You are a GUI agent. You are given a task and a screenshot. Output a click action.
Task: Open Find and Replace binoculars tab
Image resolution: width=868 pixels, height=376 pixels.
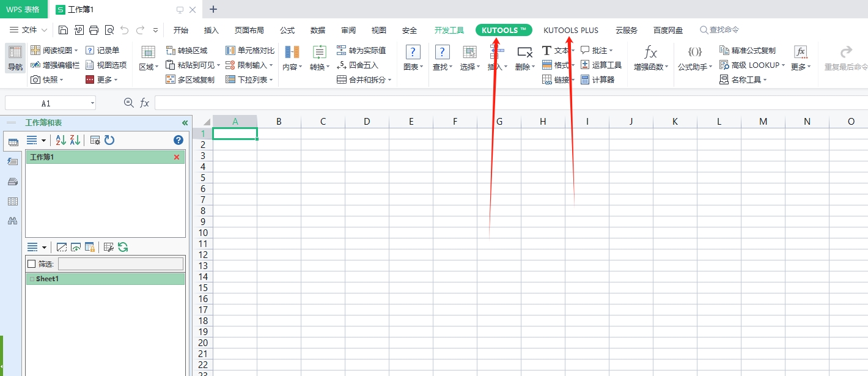coord(12,221)
